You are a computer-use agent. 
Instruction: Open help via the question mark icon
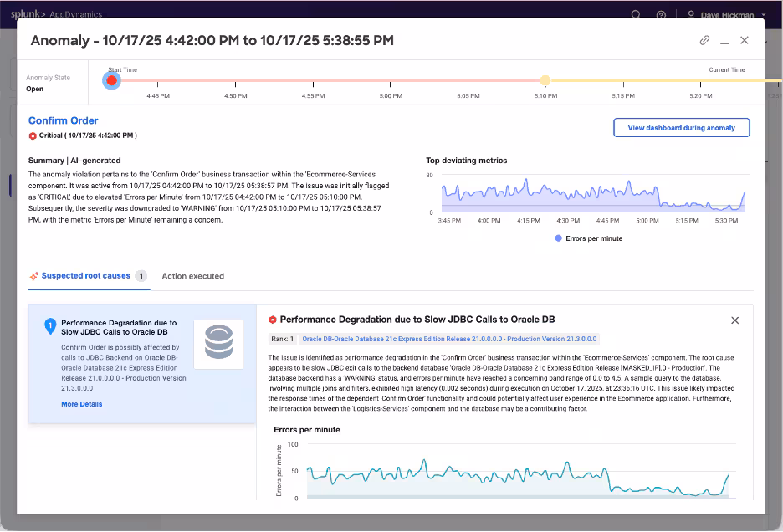[x=661, y=14]
